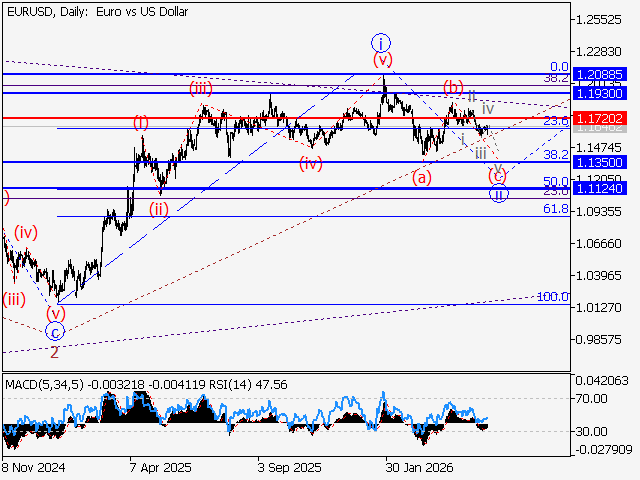The width and height of the screenshot is (640, 480).
Task: Click the blue circled 'c' wave label
Action: coord(55,331)
